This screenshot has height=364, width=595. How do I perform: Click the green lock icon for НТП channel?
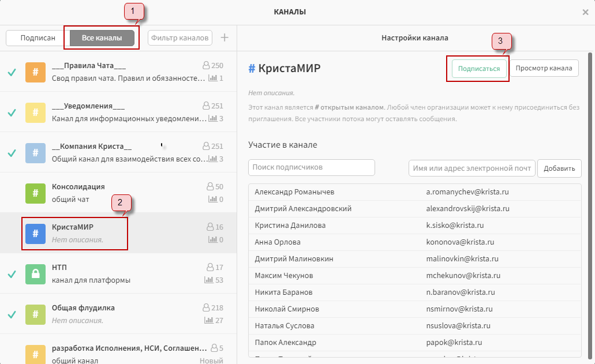36,274
